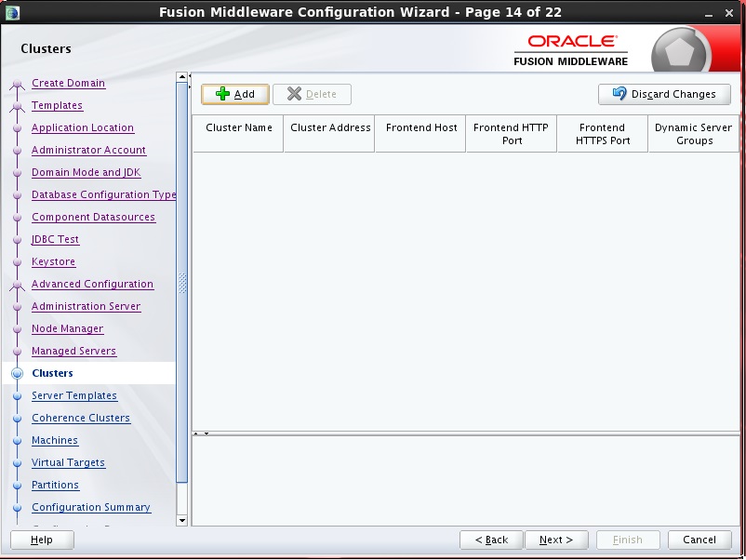Go Back to previous wizard page
The height and width of the screenshot is (560, 746).
pos(491,540)
